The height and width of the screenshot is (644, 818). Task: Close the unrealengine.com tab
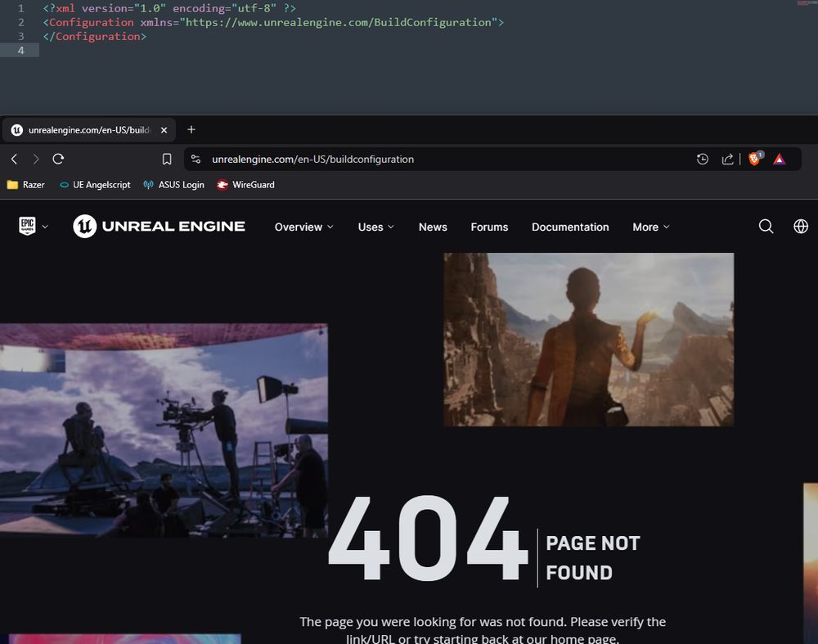(164, 130)
